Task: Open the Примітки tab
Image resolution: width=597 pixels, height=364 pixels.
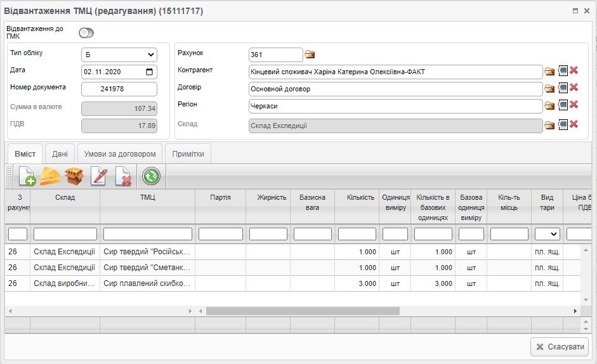Action: (188, 154)
